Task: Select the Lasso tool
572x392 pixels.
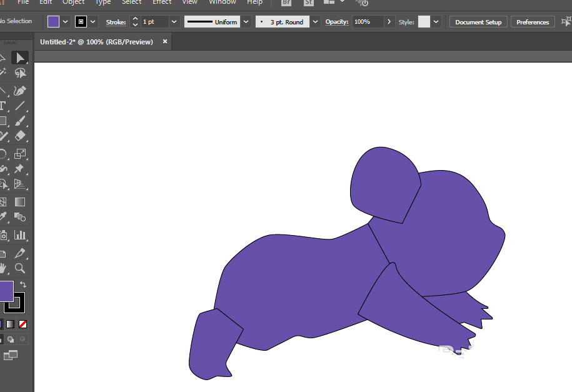Action: 20,73
